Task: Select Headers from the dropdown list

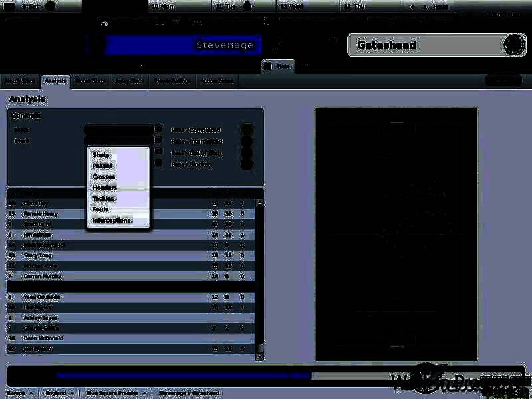Action: pyautogui.click(x=105, y=188)
